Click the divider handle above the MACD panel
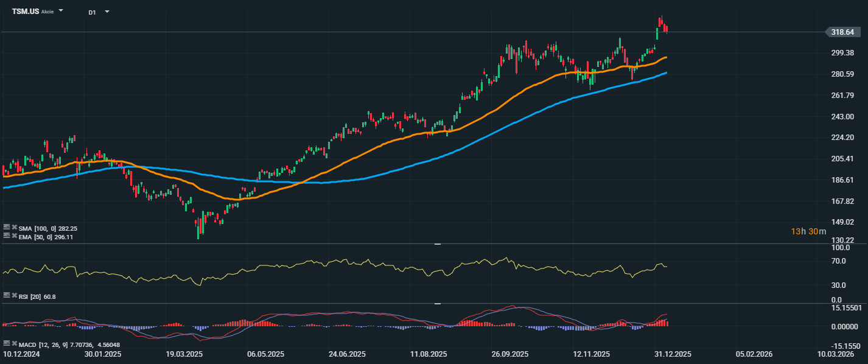This screenshot has width=868, height=364. (x=437, y=303)
